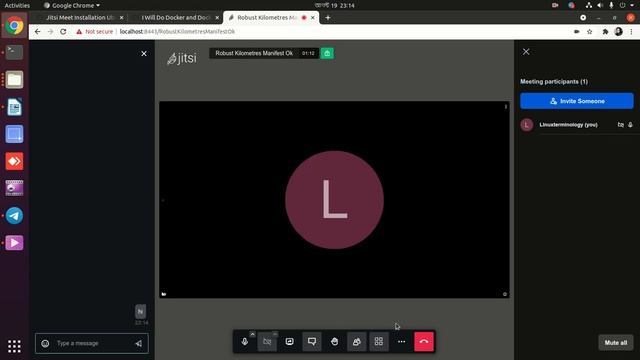Open audio options arrow above the microphone
Screen dimensions: 640x360
click(252, 334)
